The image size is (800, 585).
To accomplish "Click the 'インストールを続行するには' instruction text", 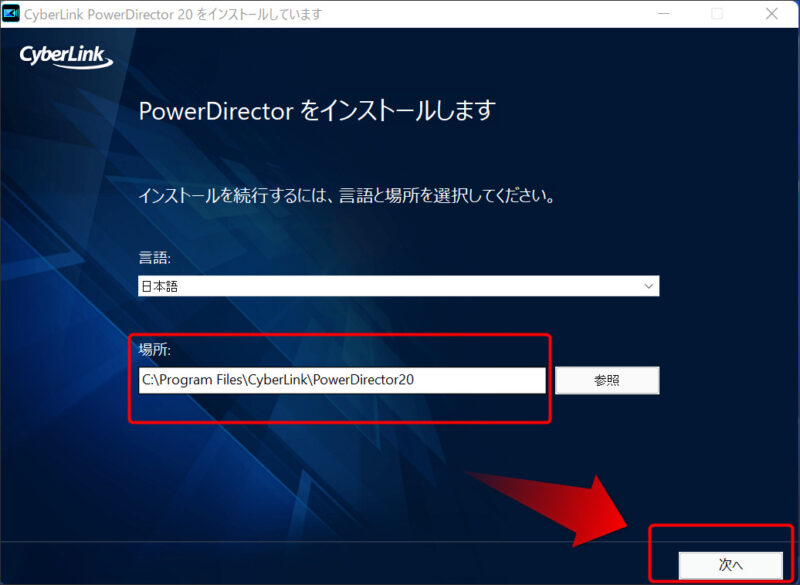I will [x=347, y=195].
